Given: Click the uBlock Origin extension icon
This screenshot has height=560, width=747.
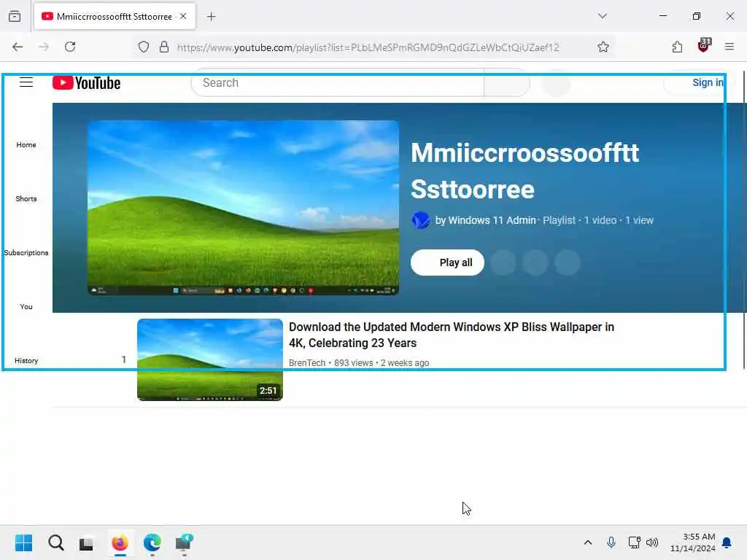Looking at the screenshot, I should [704, 46].
